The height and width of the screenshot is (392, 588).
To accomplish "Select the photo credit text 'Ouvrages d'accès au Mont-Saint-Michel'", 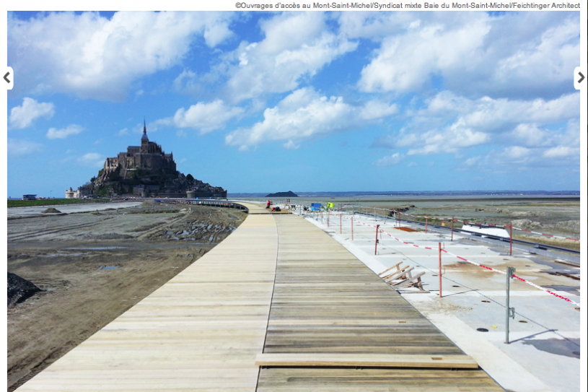I will [307, 6].
